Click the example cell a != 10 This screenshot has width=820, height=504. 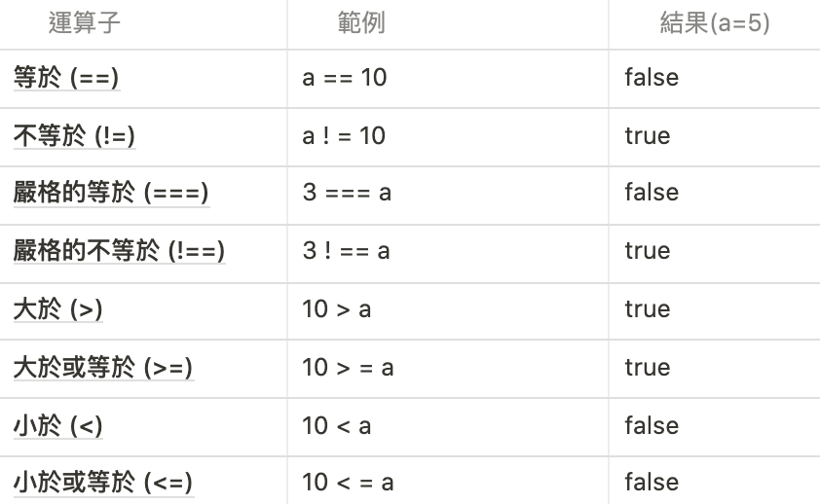point(344,136)
